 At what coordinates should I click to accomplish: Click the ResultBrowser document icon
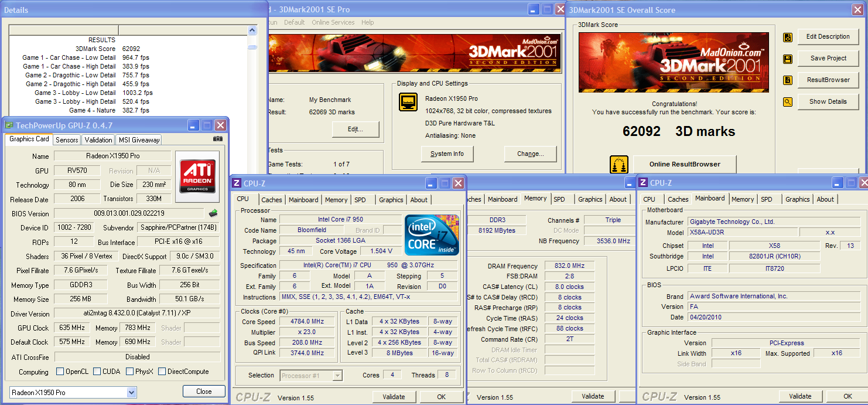(788, 80)
